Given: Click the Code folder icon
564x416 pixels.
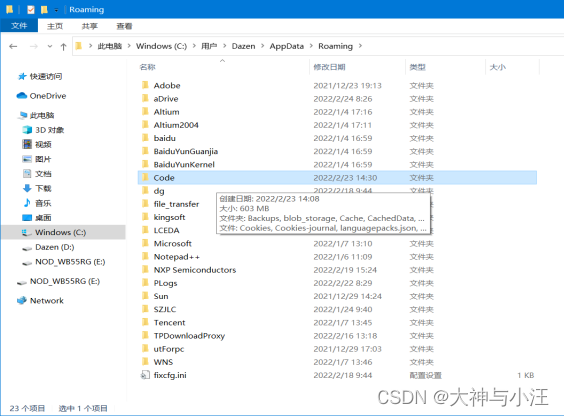Looking at the screenshot, I should [x=145, y=178].
